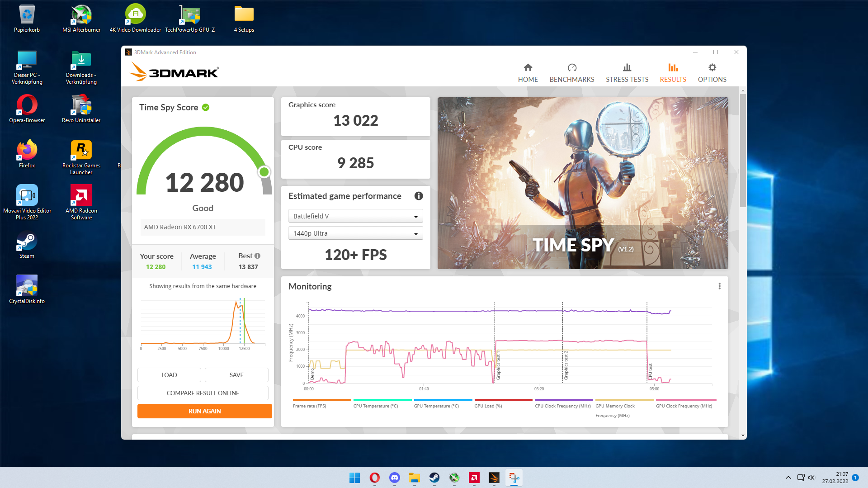
Task: Toggle the CPU Temperature legend series
Action: coord(382,403)
